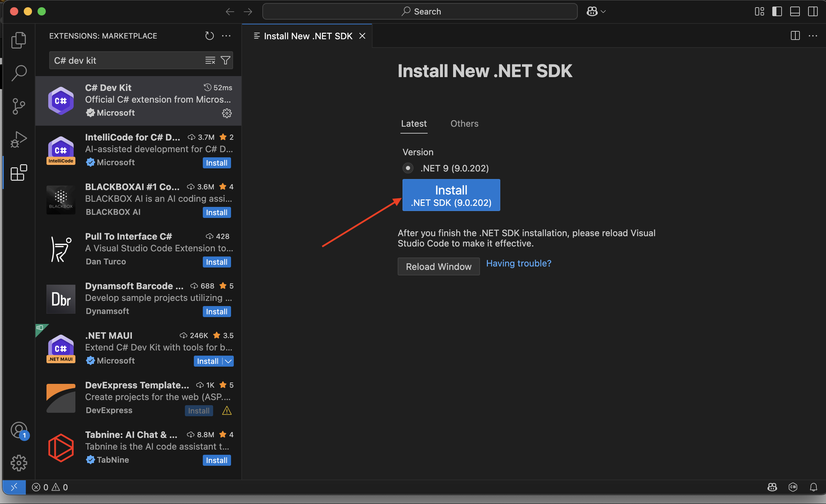Toggle the bottom panel
Viewport: 826px width, 504px height.
click(795, 12)
